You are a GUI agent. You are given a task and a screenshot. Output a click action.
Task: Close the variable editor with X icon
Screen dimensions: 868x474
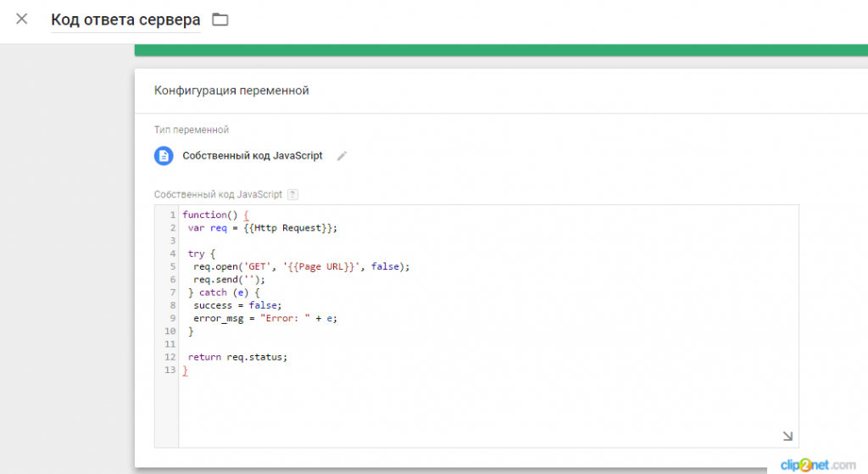click(21, 19)
